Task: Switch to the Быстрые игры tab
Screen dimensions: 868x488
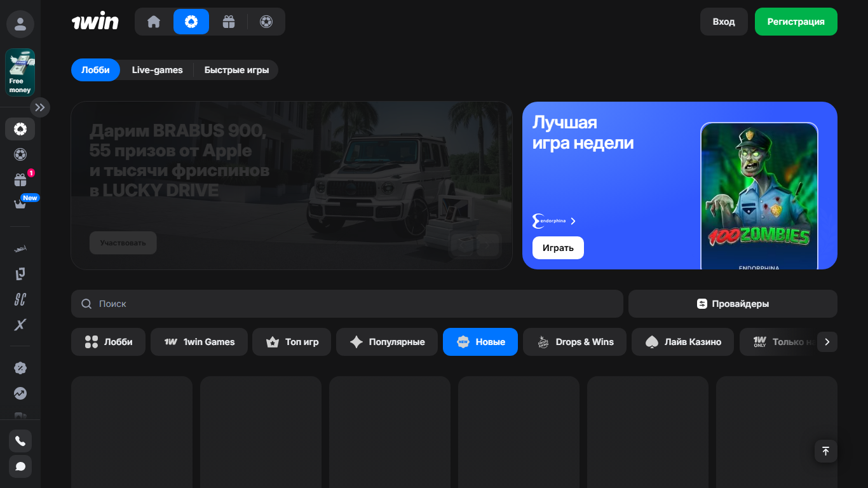Action: (x=236, y=70)
